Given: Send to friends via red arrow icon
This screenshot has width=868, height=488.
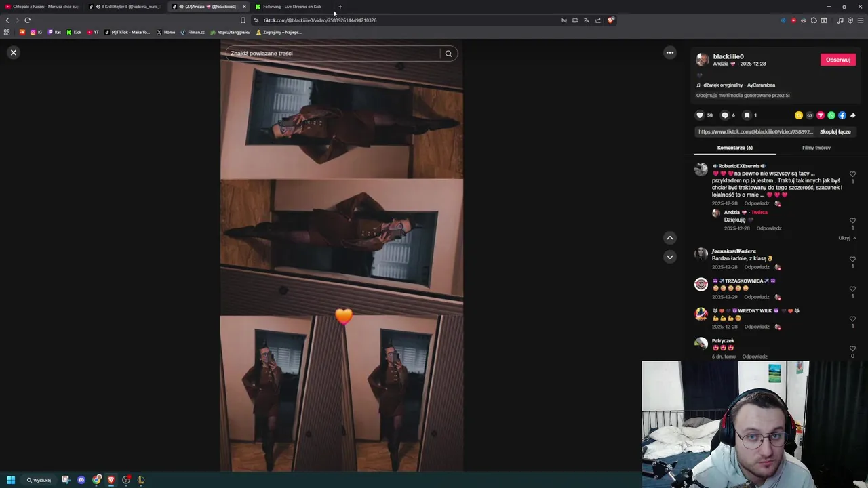Looking at the screenshot, I should [x=821, y=115].
